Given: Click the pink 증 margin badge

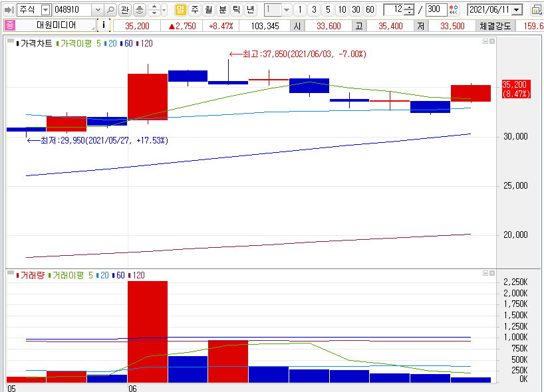Looking at the screenshot, I should [9, 25].
